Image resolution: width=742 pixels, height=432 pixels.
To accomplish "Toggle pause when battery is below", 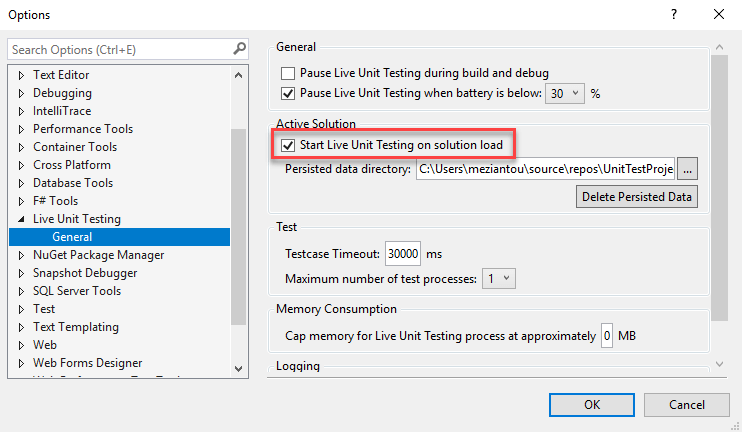I will click(x=289, y=93).
